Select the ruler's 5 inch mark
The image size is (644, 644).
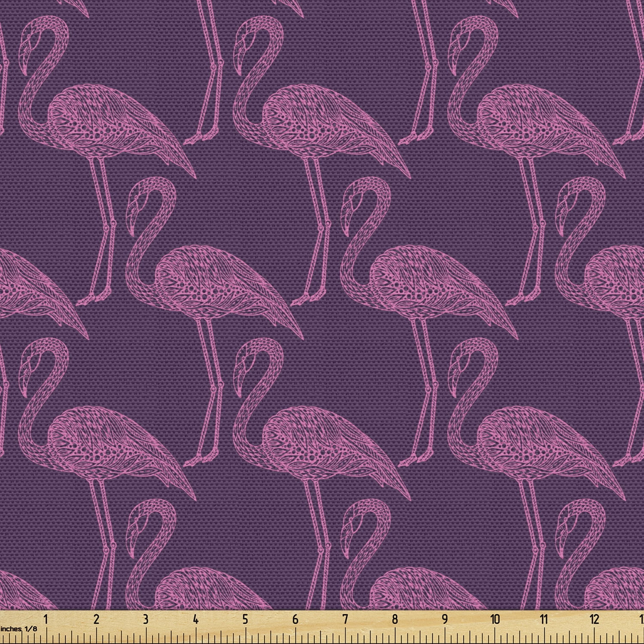[245, 619]
